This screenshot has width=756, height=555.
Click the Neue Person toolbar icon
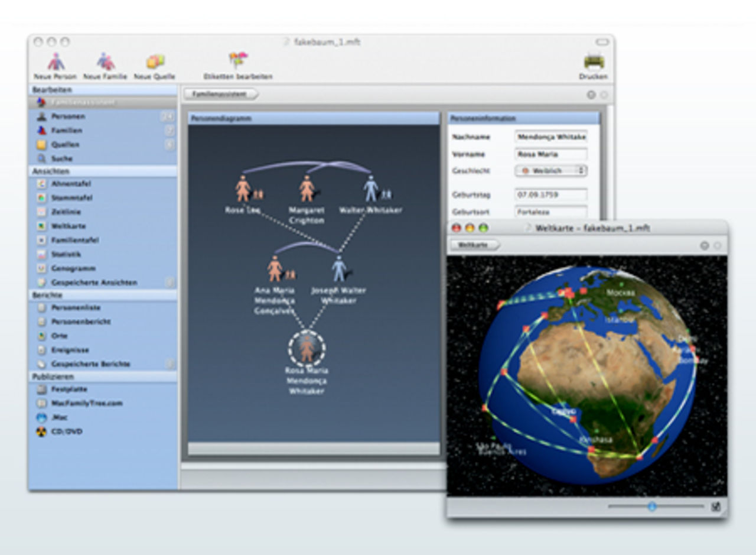coord(56,62)
